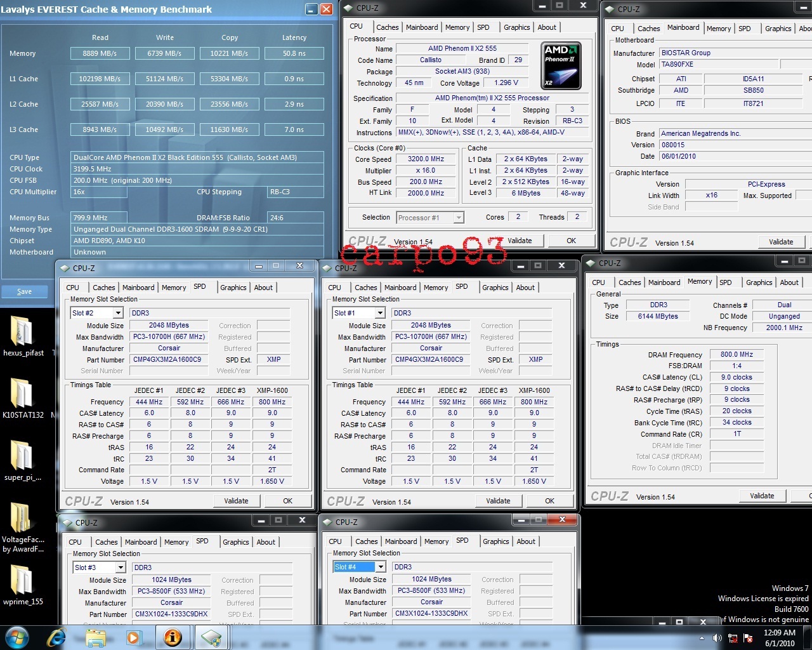The height and width of the screenshot is (650, 812).
Task: Open the Action Center flag tray icon
Action: (x=748, y=638)
